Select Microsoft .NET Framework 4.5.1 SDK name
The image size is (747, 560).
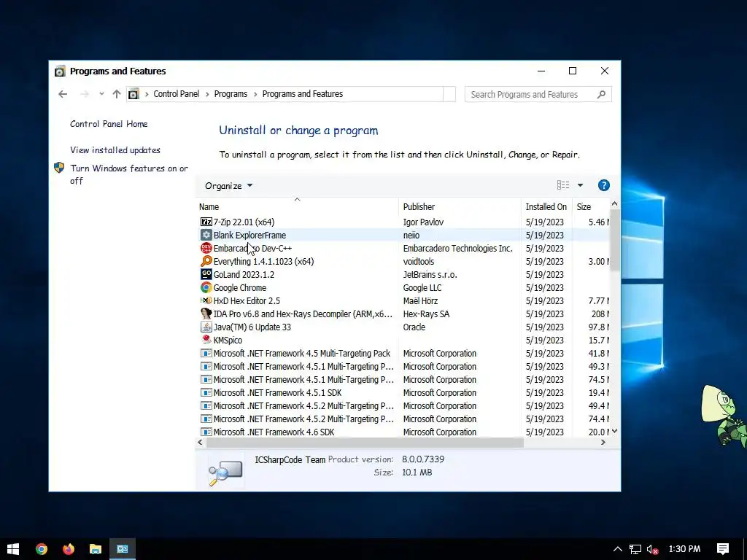[277, 392]
